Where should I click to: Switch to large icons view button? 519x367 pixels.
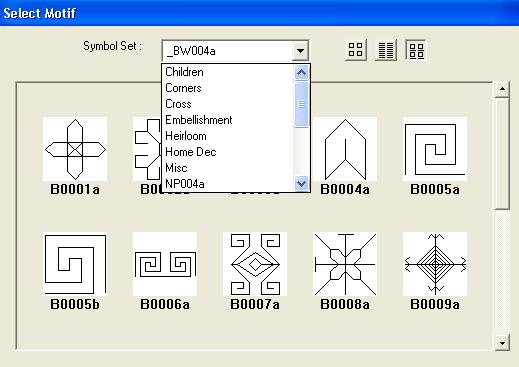click(x=356, y=50)
